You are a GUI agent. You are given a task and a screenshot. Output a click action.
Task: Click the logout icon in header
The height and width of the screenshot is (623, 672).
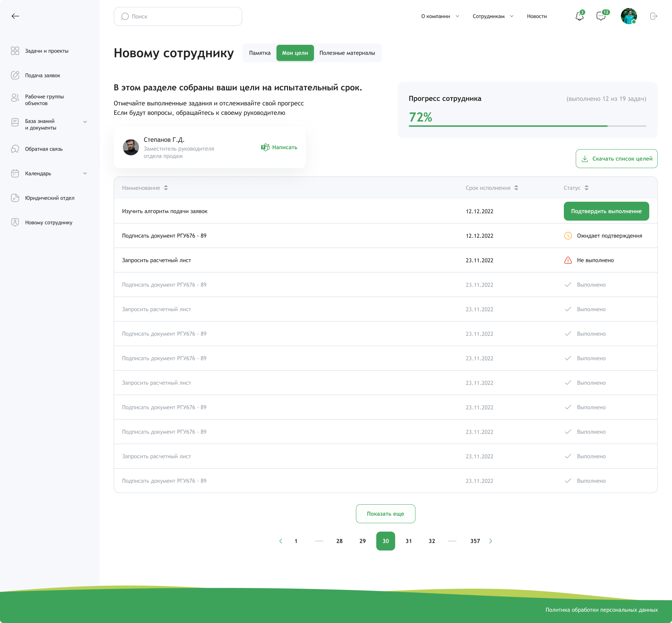653,16
